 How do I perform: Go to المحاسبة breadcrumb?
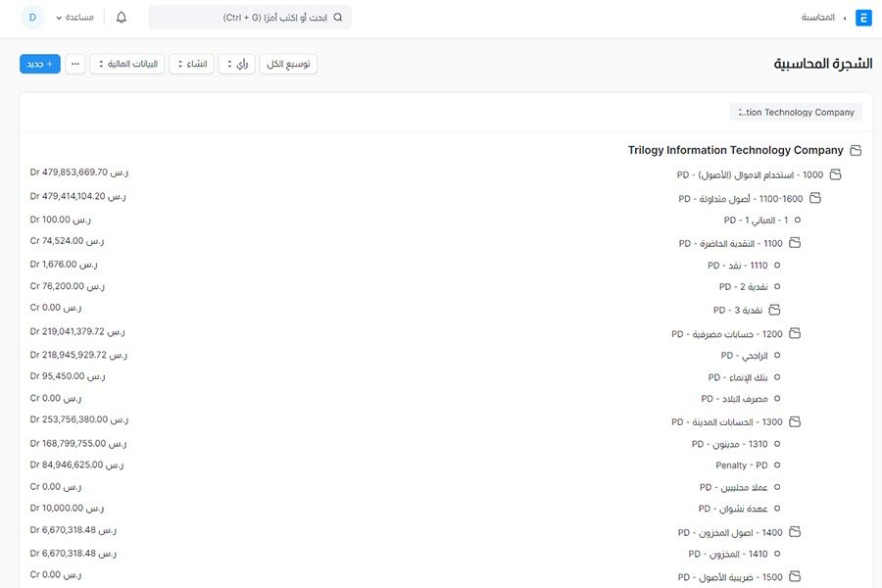pyautogui.click(x=817, y=18)
